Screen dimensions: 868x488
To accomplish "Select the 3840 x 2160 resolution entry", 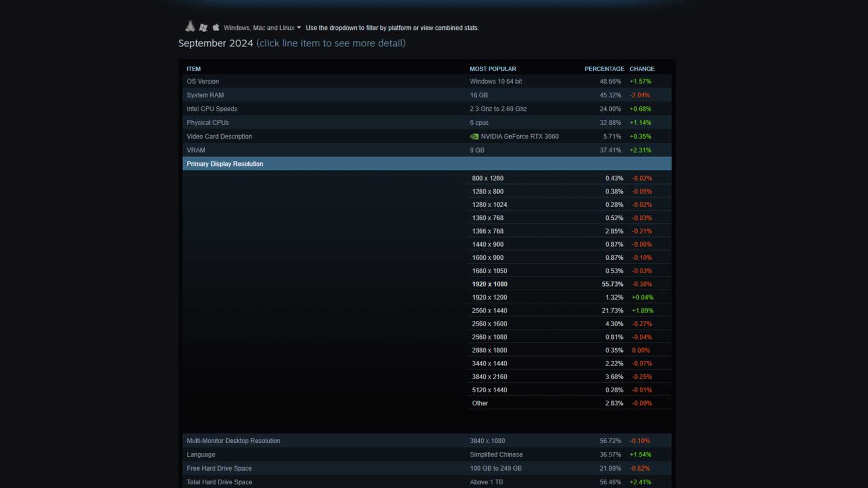I will (570, 377).
